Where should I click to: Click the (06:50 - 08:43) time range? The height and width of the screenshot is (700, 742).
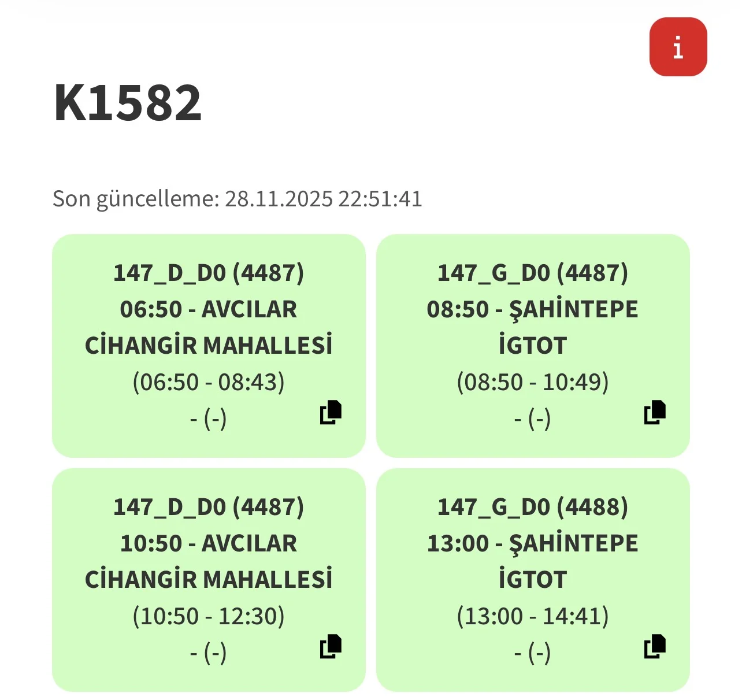(209, 382)
